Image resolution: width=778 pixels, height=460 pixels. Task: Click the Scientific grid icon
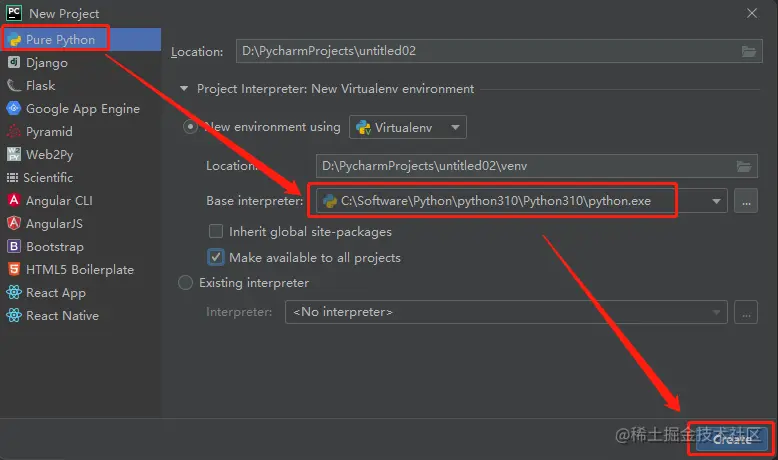pyautogui.click(x=12, y=178)
